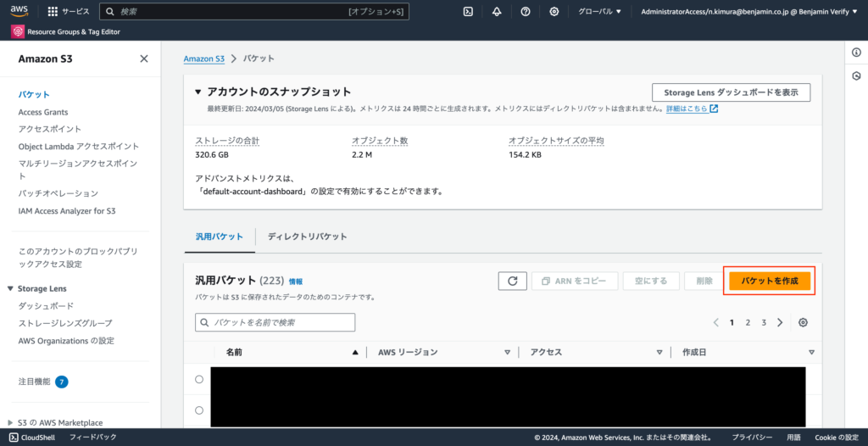Open ストレージレンズグループ in sidebar
868x446 pixels.
(65, 323)
